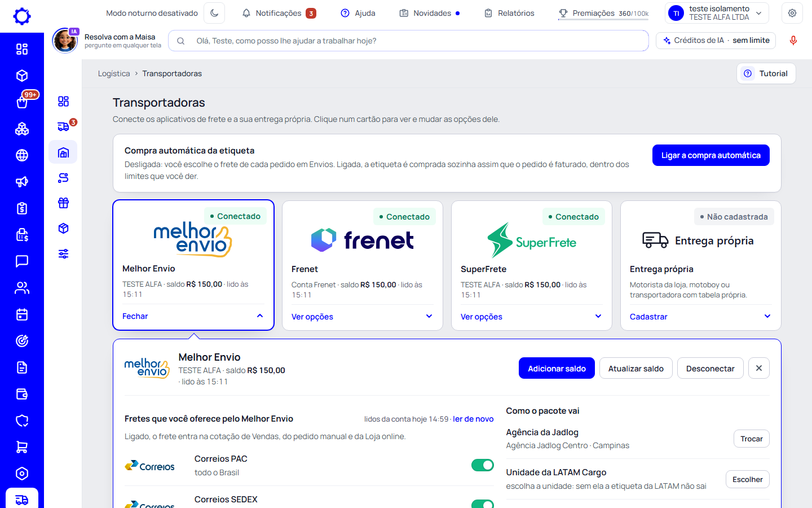Click the Adicionar saldo button
The image size is (812, 508).
point(557,368)
